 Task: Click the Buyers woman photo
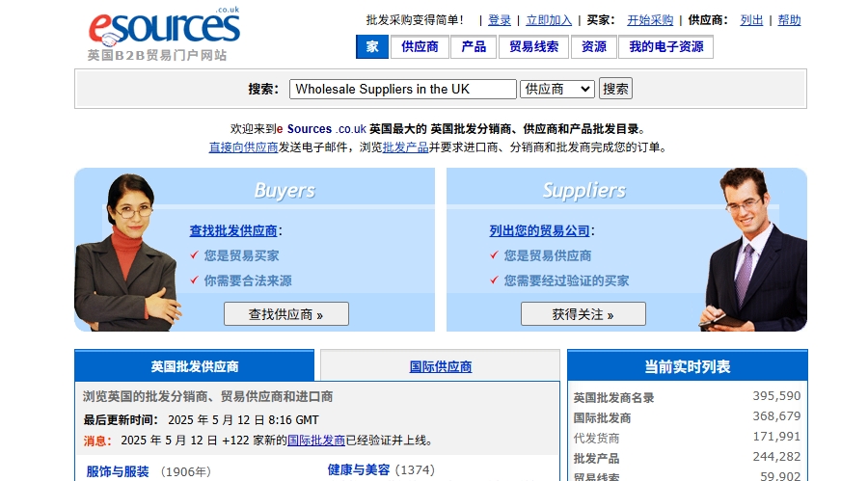tap(127, 252)
